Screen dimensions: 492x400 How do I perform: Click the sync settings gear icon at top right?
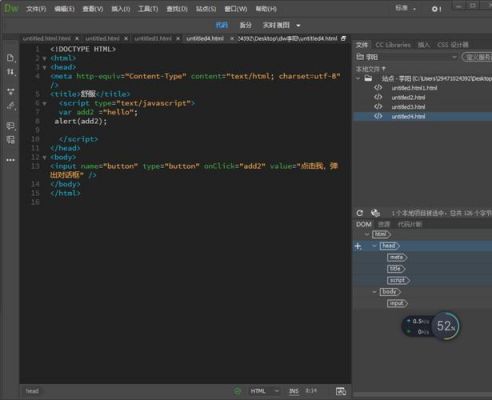(436, 9)
